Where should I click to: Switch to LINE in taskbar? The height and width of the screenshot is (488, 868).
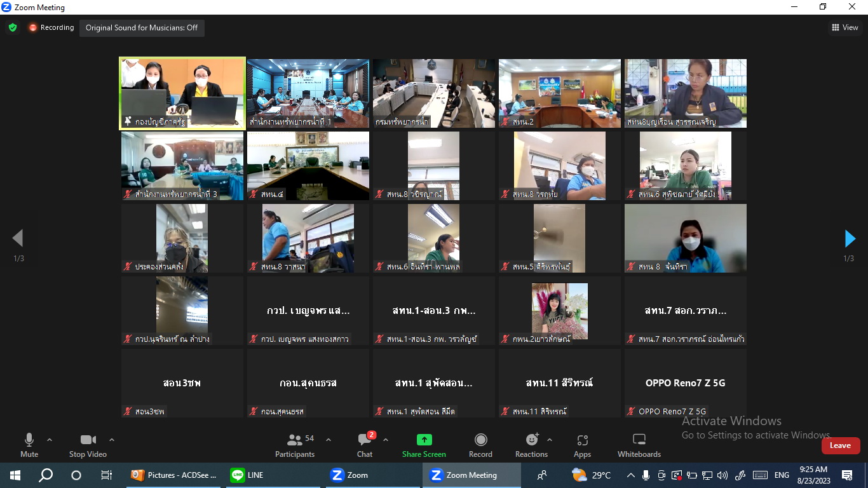click(x=275, y=475)
